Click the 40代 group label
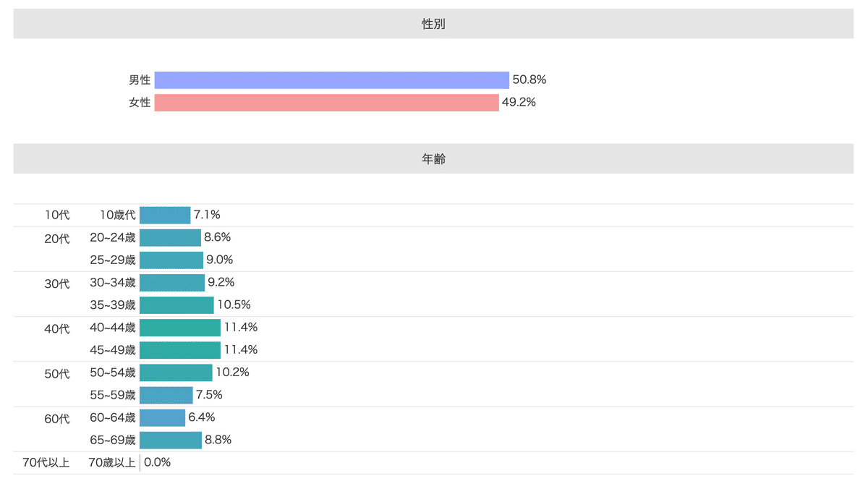 coord(57,328)
